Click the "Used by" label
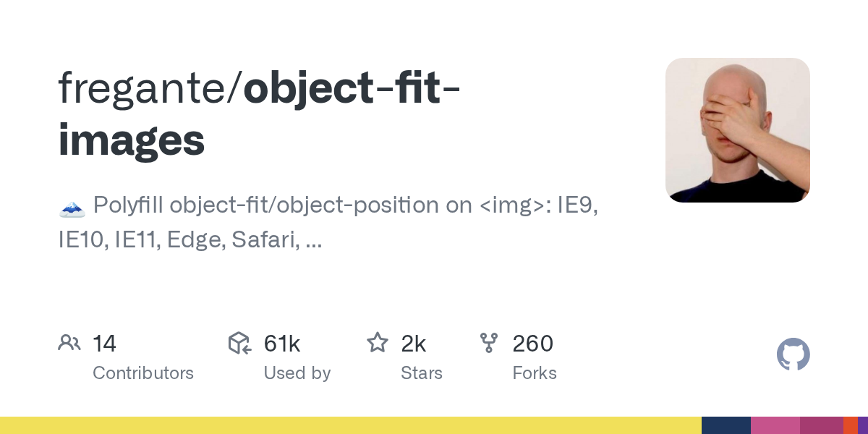 (297, 373)
